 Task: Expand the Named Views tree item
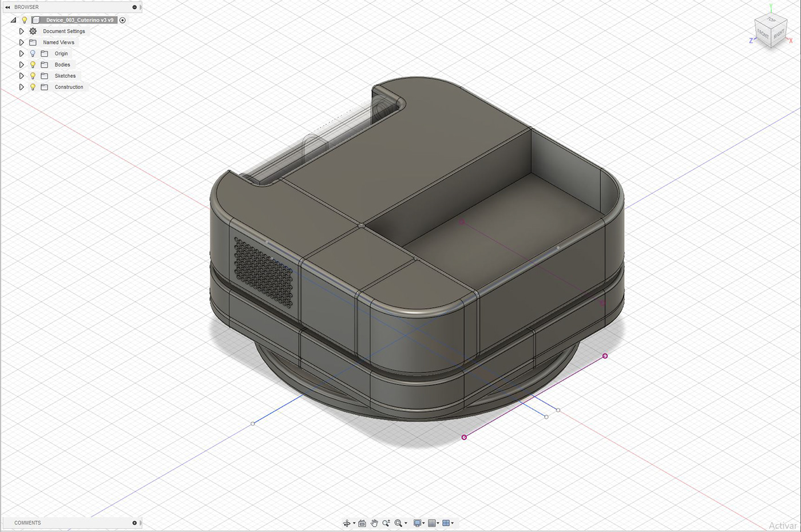pos(21,42)
